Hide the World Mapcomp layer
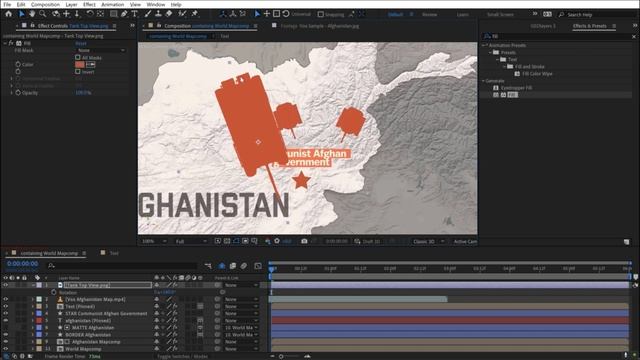The width and height of the screenshot is (640, 360). [6, 349]
